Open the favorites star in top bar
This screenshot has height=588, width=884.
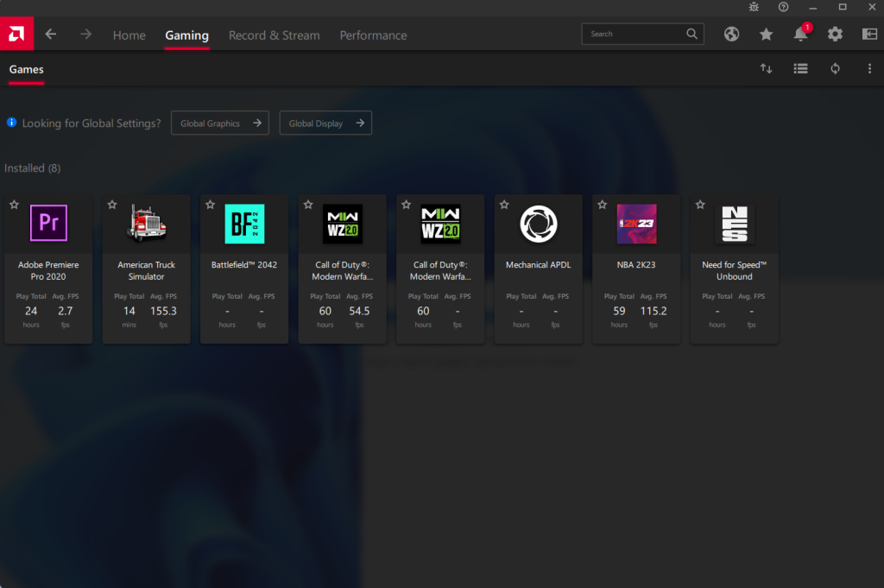(x=767, y=35)
